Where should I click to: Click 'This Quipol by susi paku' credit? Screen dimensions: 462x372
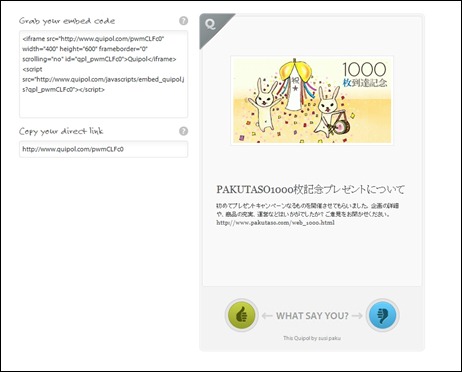[312, 338]
